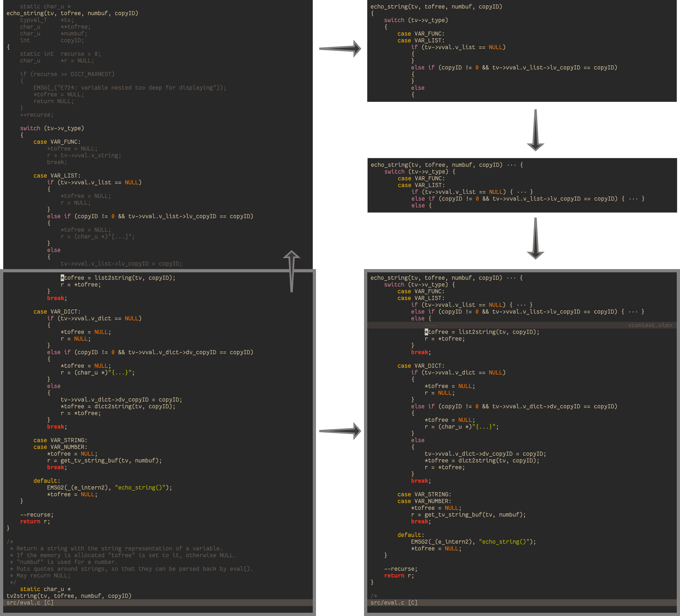This screenshot has height=616, width=680.
Task: Click the 'else' line in the top-right panel
Action: tap(418, 88)
